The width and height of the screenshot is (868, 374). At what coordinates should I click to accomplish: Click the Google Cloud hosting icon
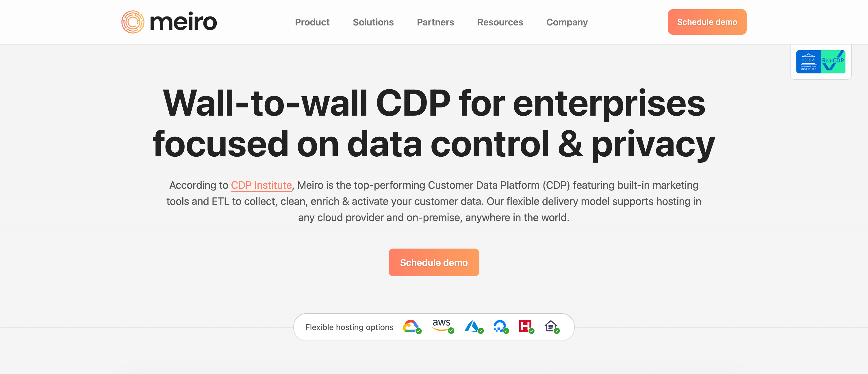(x=411, y=326)
